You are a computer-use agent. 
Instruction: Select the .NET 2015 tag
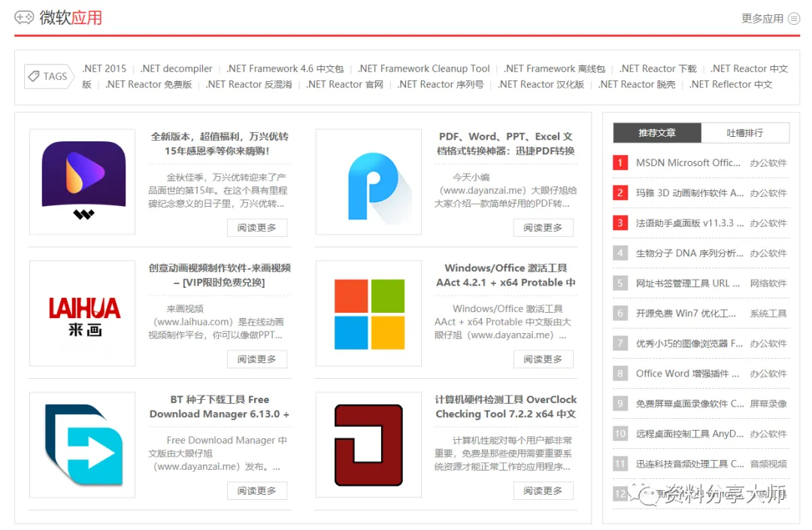(x=104, y=68)
